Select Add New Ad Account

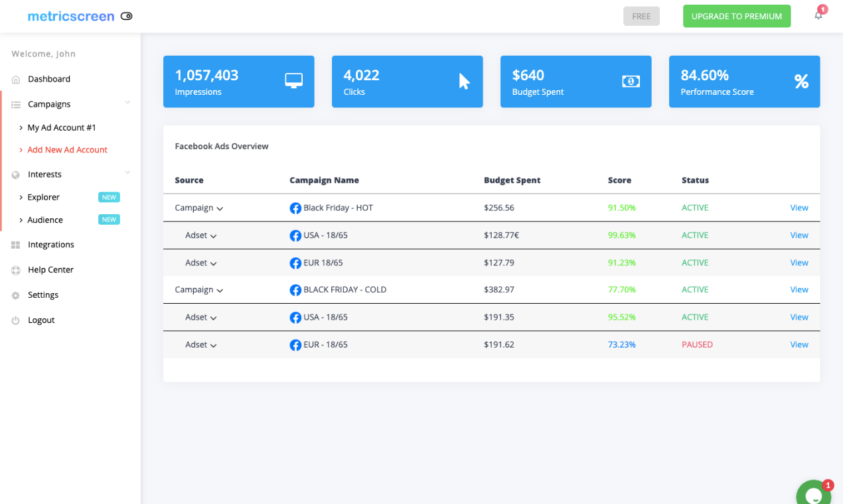click(67, 150)
